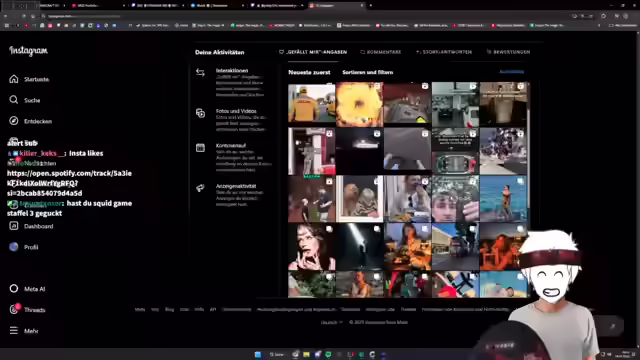The width and height of the screenshot is (640, 360).
Task: Open the liked post with fluffy dog
Action: click(x=359, y=199)
